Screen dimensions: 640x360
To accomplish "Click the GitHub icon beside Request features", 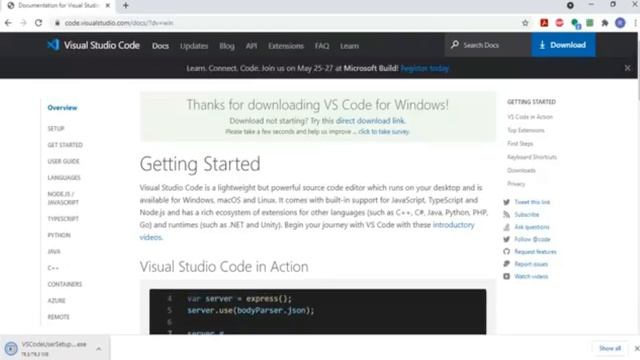I will click(507, 251).
